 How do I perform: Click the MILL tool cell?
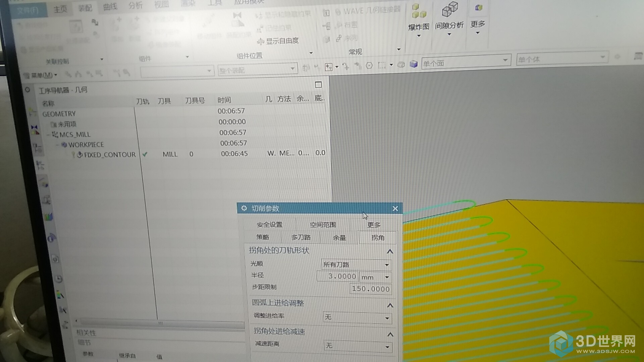click(170, 155)
